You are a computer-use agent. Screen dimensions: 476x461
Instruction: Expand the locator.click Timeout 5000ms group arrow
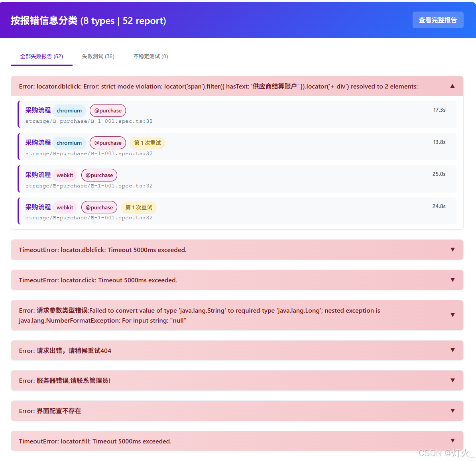coord(452,280)
